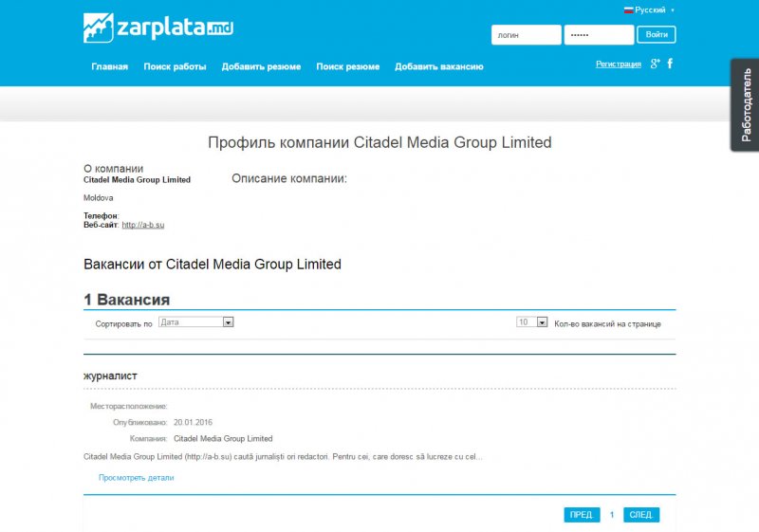Click the СЛЕД. pagination button

pyautogui.click(x=641, y=515)
